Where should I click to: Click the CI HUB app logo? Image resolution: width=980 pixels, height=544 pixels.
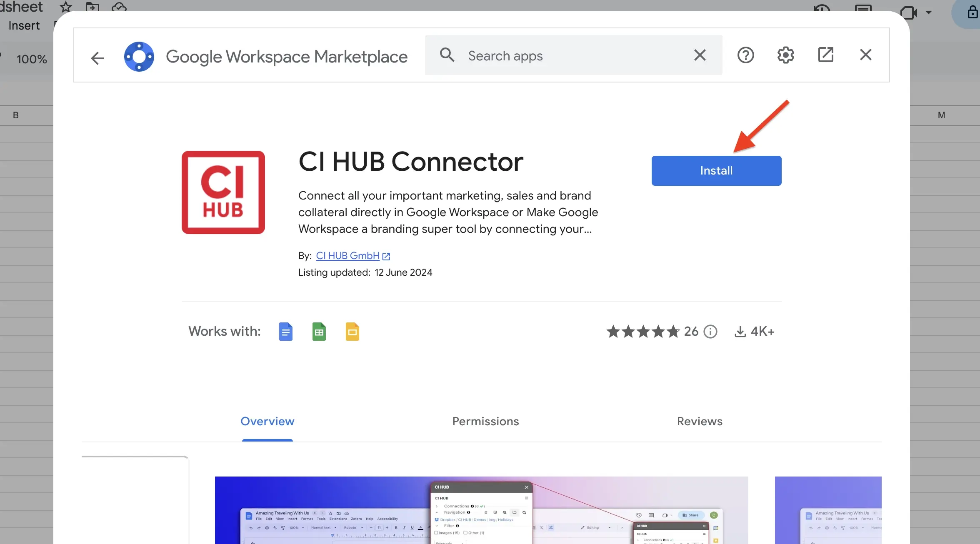[x=223, y=192]
